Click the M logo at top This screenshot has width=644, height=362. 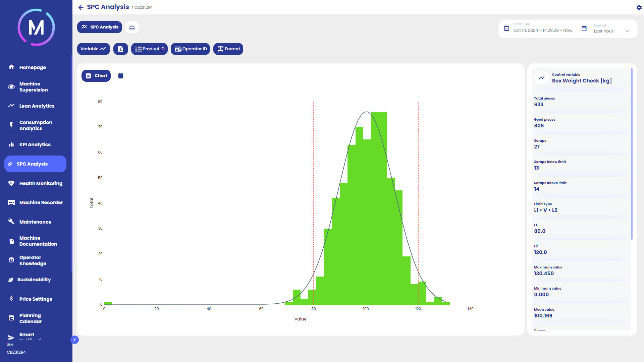pos(36,27)
